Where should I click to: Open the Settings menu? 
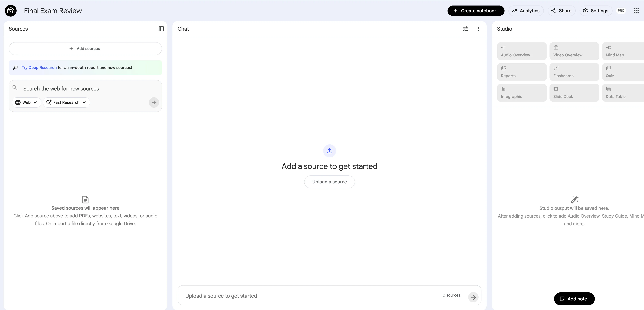point(595,11)
